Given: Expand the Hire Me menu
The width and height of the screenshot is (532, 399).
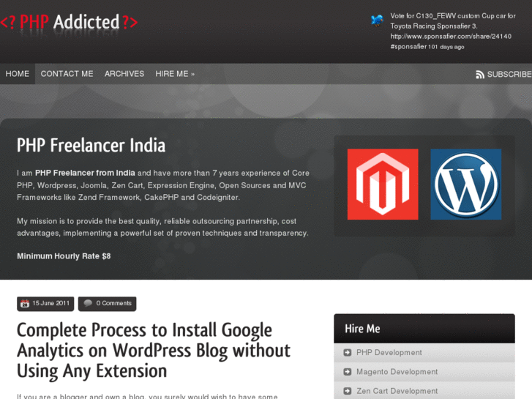Looking at the screenshot, I should [175, 74].
